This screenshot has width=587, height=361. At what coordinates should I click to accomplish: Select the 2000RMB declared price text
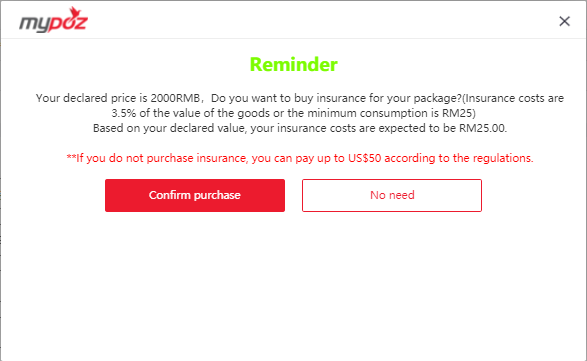[x=175, y=98]
